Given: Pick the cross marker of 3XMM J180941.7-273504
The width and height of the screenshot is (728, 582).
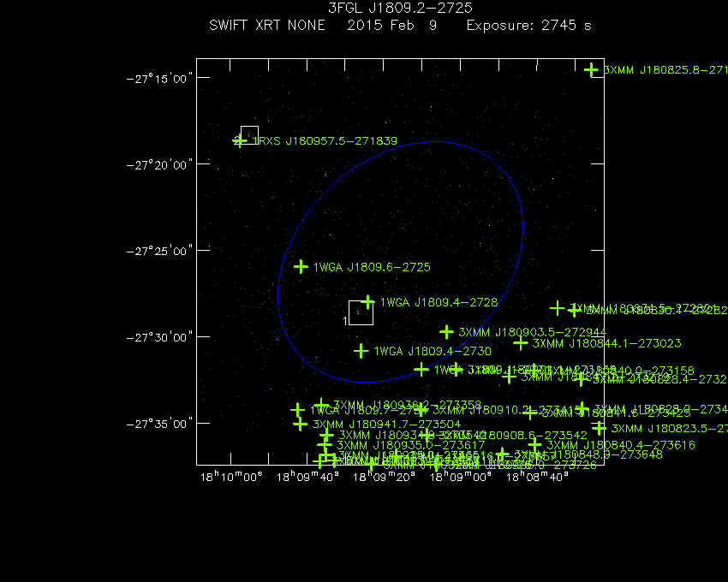Looking at the screenshot, I should [x=301, y=424].
